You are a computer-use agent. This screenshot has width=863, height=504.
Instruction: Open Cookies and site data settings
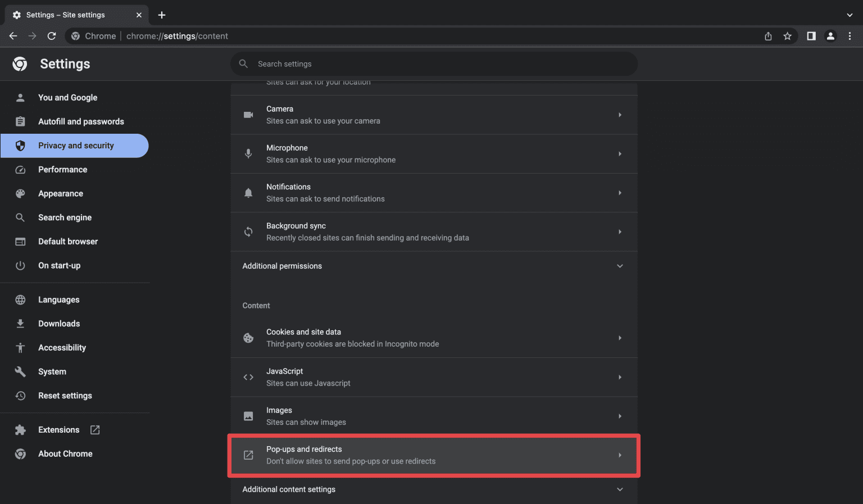(433, 338)
